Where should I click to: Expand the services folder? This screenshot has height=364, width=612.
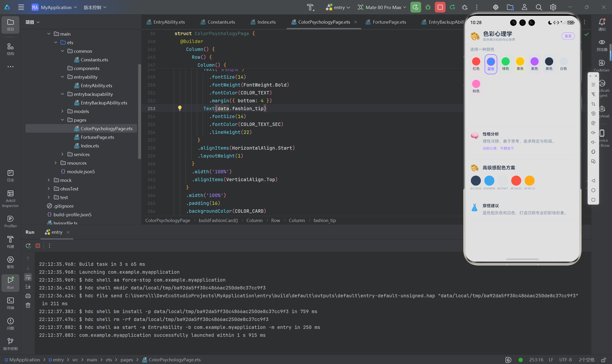62,154
